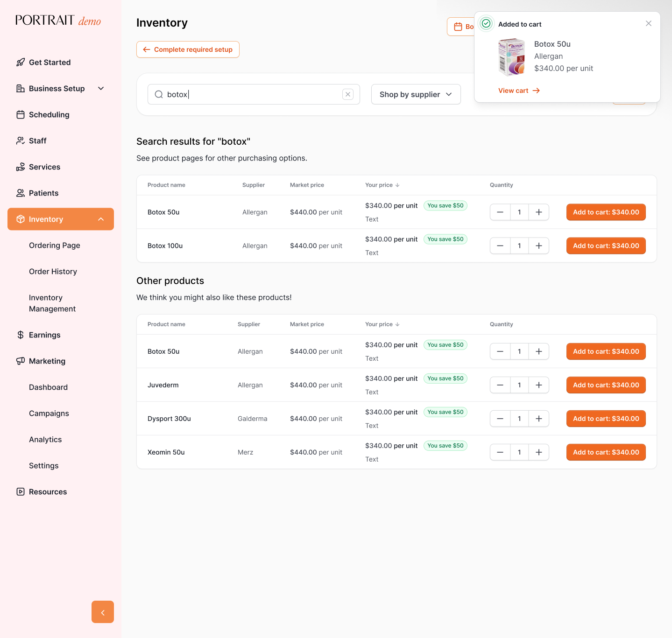672x638 pixels.
Task: Click the botox search input field
Action: pos(254,94)
